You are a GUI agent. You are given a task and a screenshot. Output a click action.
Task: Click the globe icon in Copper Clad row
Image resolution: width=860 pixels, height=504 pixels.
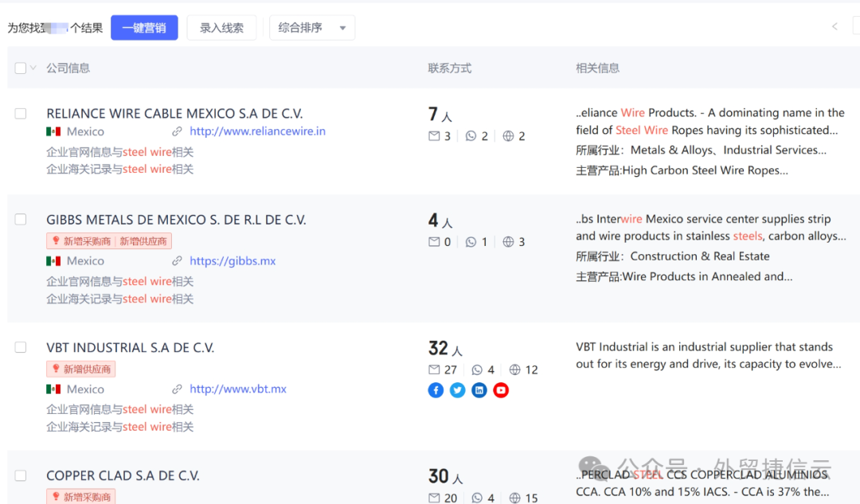tap(514, 498)
